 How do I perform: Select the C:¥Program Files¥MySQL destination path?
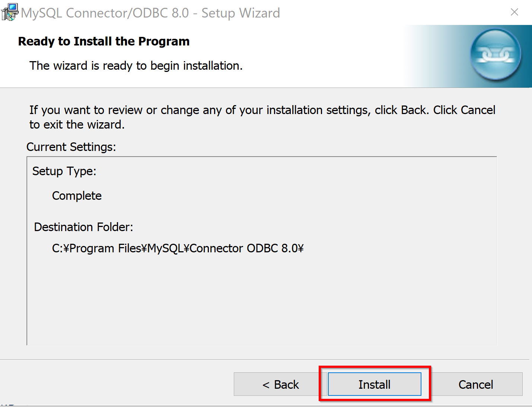point(178,248)
